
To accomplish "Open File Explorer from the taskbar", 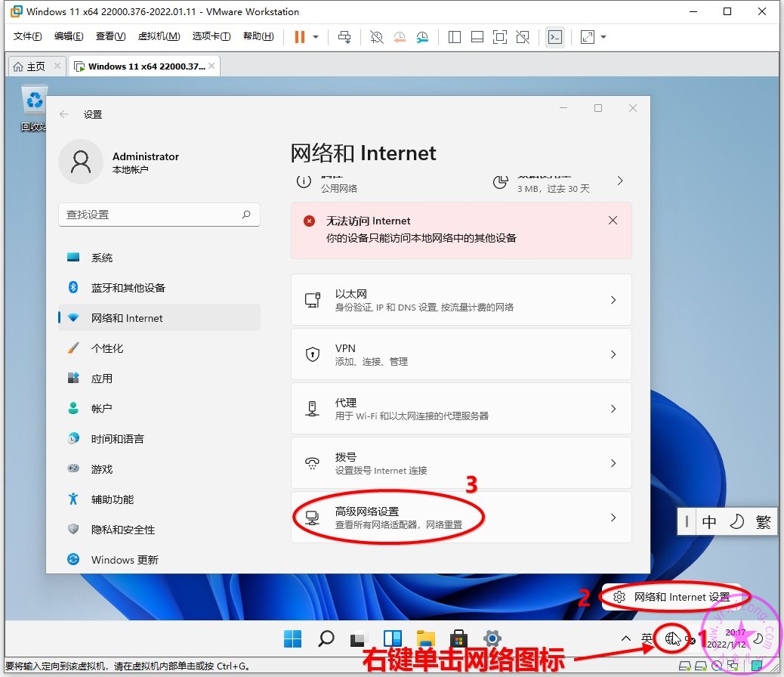I will [425, 638].
